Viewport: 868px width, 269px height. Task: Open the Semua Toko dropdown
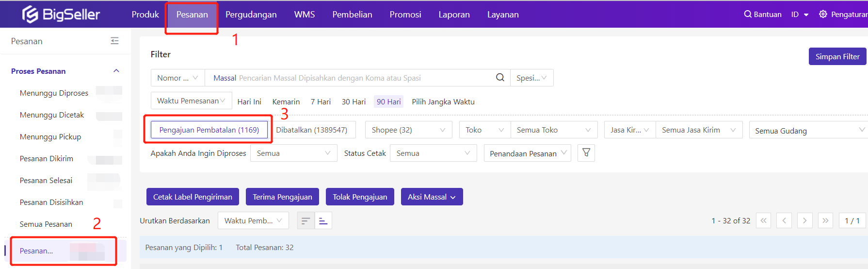click(x=554, y=130)
